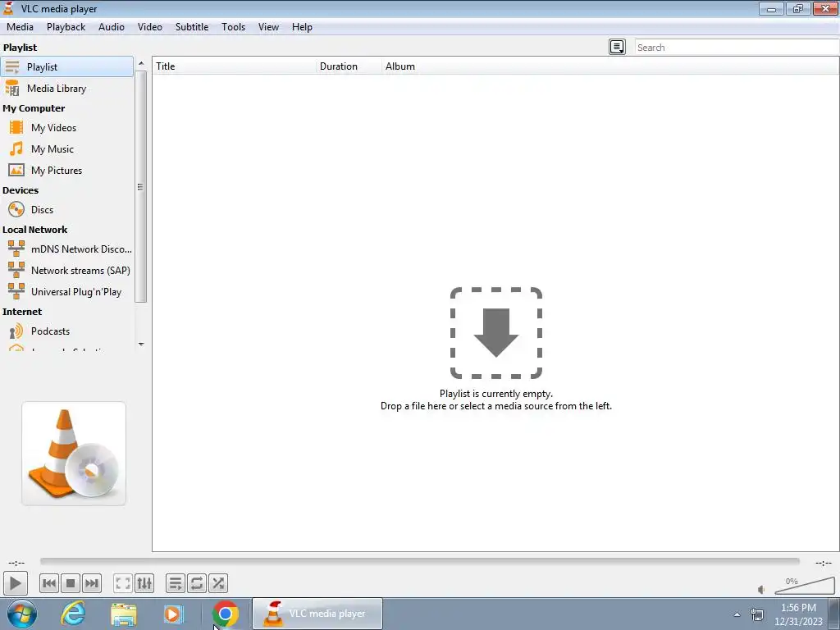The image size is (840, 630).
Task: Click the playlist Search field
Action: pyautogui.click(x=737, y=47)
